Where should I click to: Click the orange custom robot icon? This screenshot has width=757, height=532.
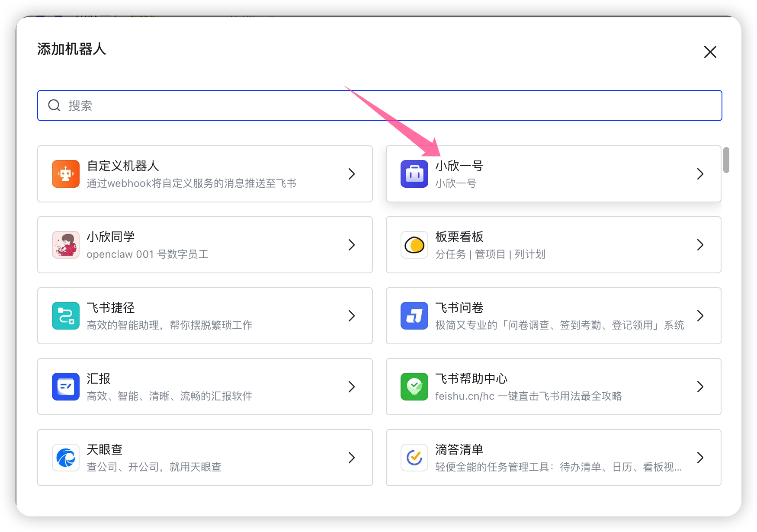coord(66,174)
